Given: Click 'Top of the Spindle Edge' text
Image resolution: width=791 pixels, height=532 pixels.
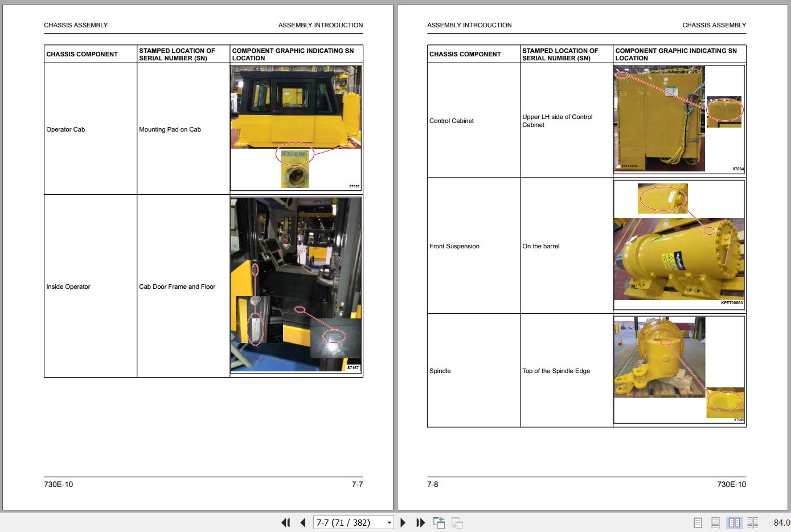Looking at the screenshot, I should click(x=556, y=371).
